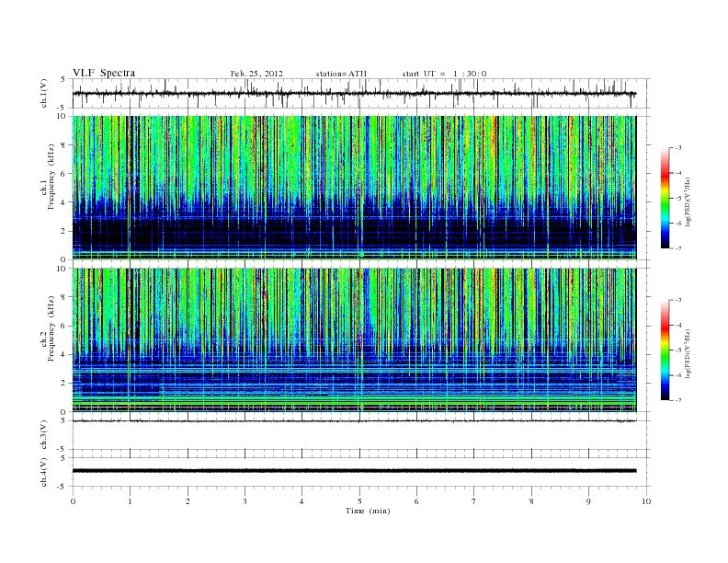Click the time axis tick label '0'
Image resolution: width=728 pixels, height=563 pixels.
73,501
